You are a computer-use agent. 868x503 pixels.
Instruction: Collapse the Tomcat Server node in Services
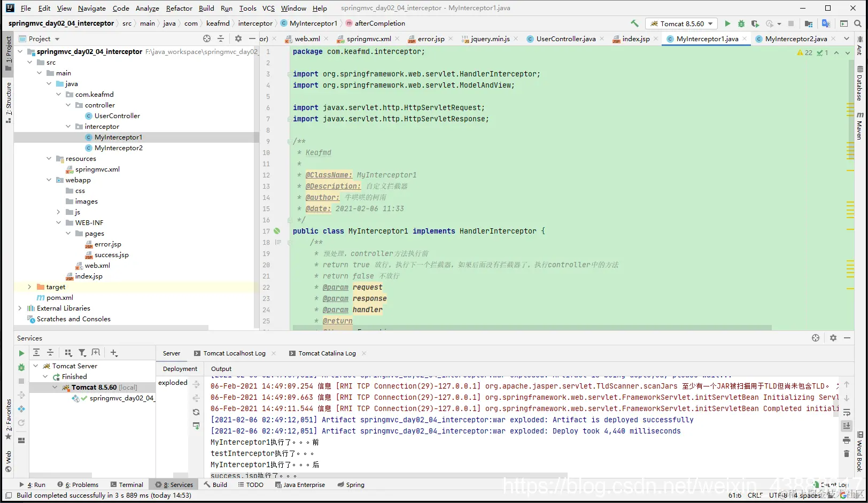[x=36, y=366]
